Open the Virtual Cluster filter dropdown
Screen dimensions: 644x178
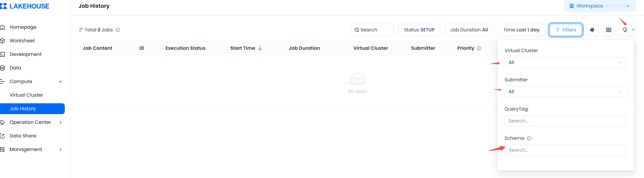point(565,62)
